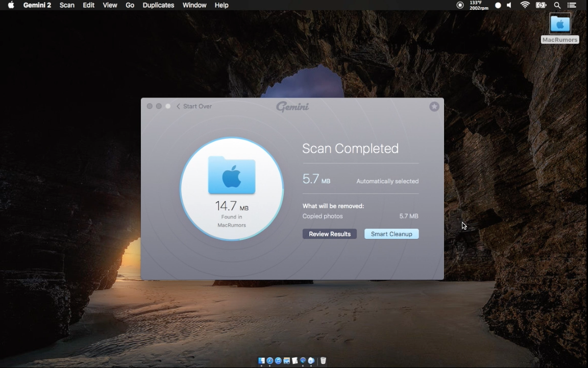The image size is (588, 368).
Task: Open the Scan menu
Action: point(67,5)
